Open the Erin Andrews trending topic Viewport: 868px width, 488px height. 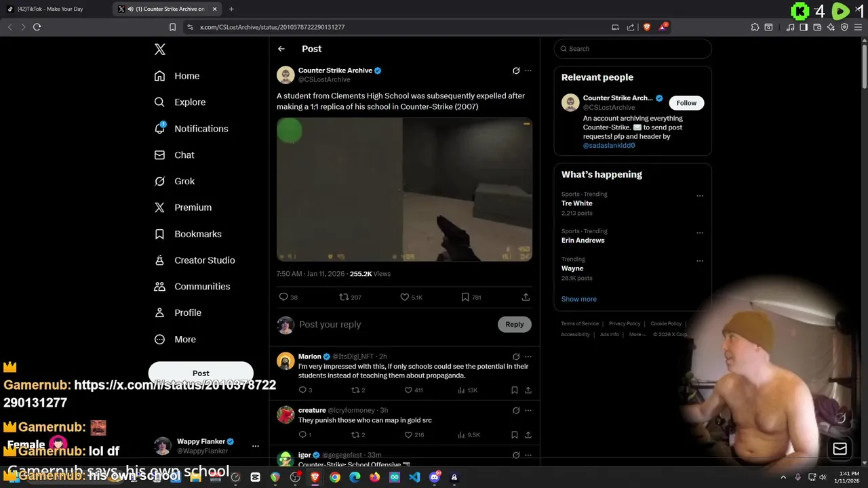pyautogui.click(x=583, y=241)
